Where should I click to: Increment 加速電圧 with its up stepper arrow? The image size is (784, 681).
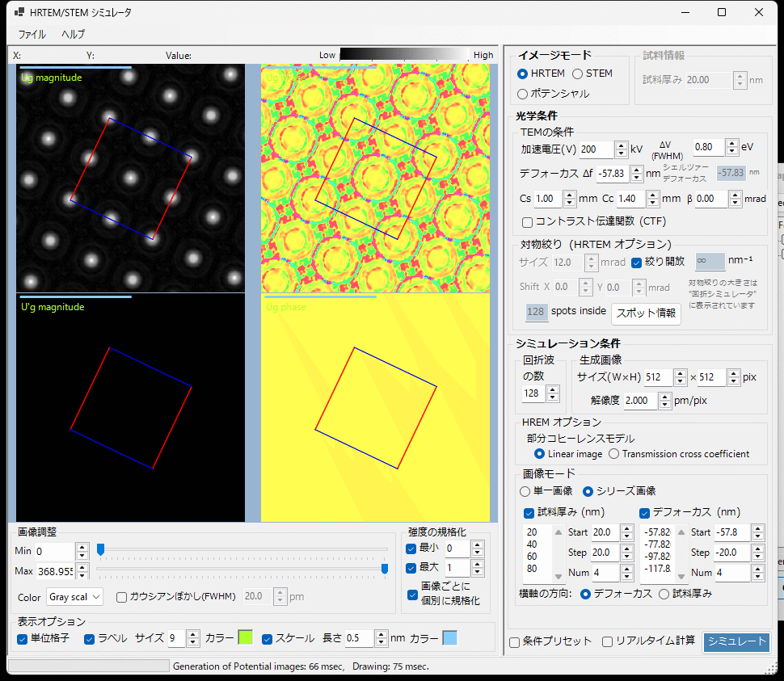621,145
